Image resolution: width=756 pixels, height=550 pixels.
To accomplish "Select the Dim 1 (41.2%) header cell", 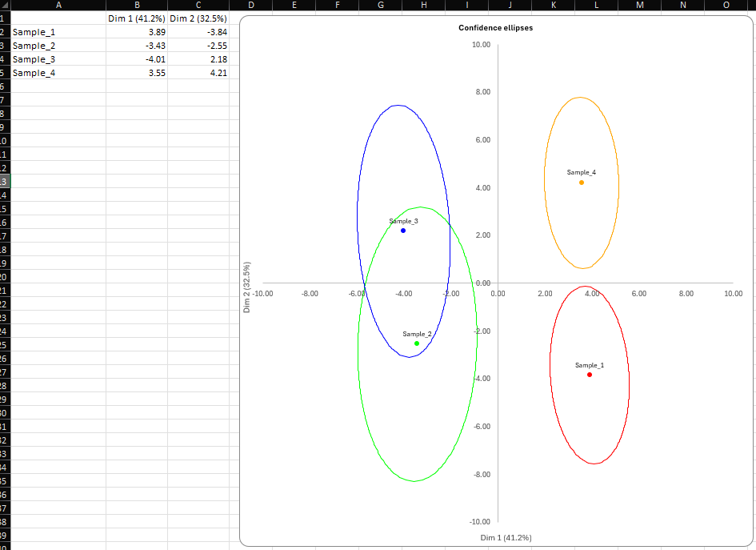I will (137, 18).
